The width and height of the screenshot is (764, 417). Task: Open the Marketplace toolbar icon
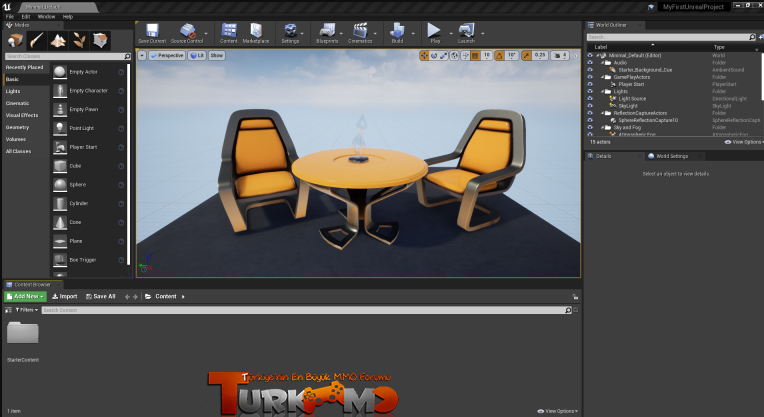tap(256, 31)
